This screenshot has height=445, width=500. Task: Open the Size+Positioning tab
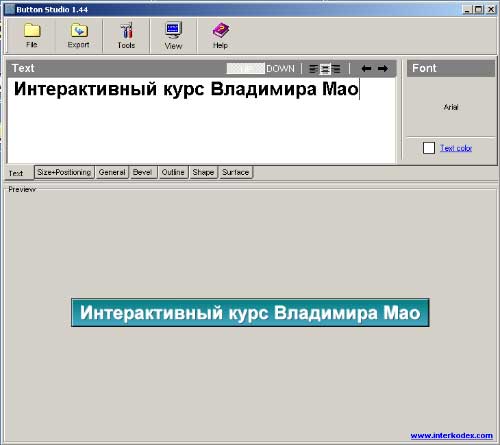pos(64,172)
